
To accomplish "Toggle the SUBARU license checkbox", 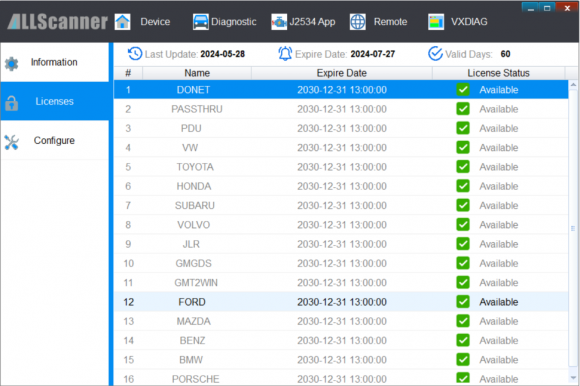I will click(463, 205).
